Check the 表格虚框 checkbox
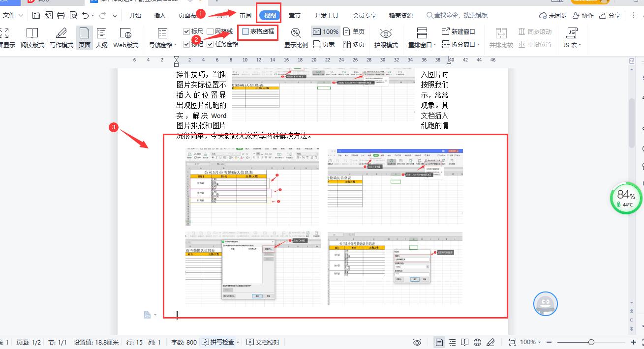The height and width of the screenshot is (349, 644). [x=245, y=31]
